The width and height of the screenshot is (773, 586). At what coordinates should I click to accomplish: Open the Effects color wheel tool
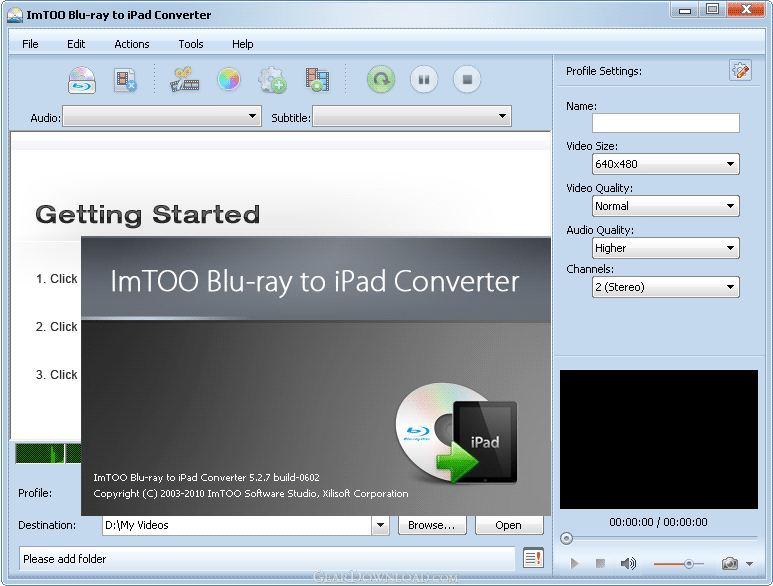pos(229,79)
